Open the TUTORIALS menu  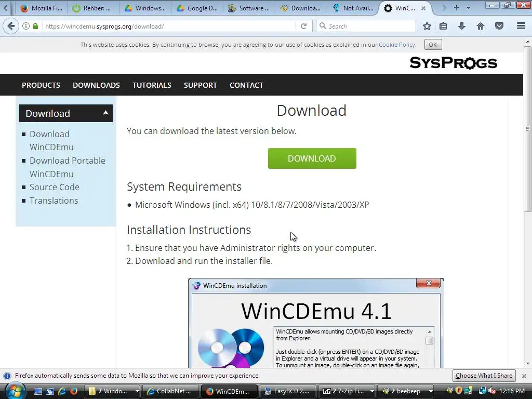point(152,85)
